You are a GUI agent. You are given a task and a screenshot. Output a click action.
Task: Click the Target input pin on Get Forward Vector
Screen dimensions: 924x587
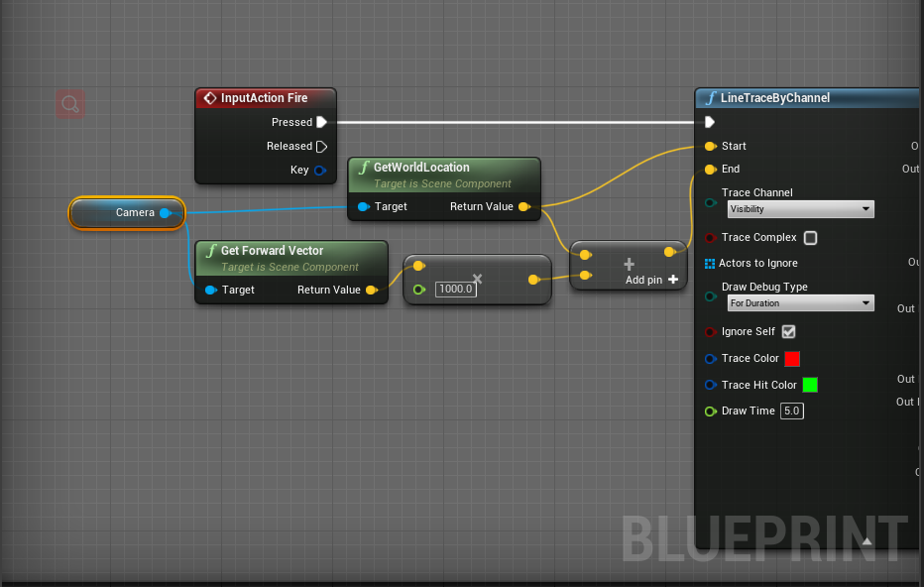click(211, 290)
